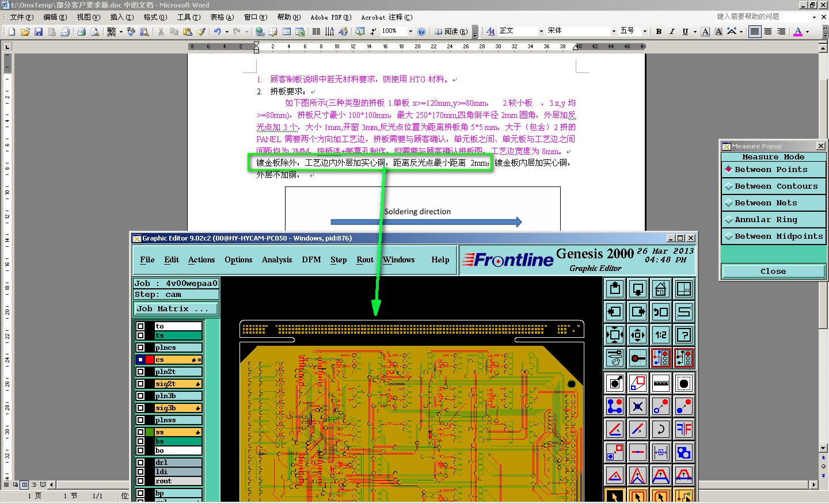Click the mirror FF icon in Genesis
Screen dimensions: 829x504
click(x=684, y=429)
